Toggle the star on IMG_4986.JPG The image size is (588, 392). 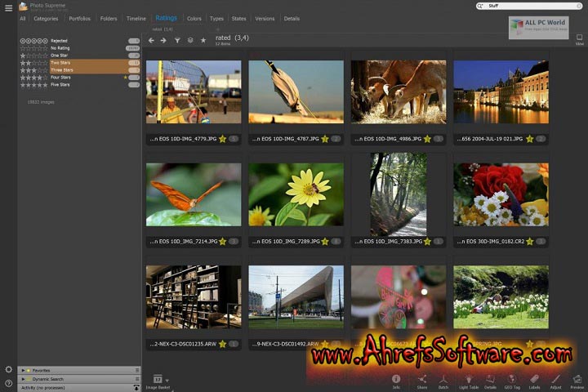[x=427, y=139]
